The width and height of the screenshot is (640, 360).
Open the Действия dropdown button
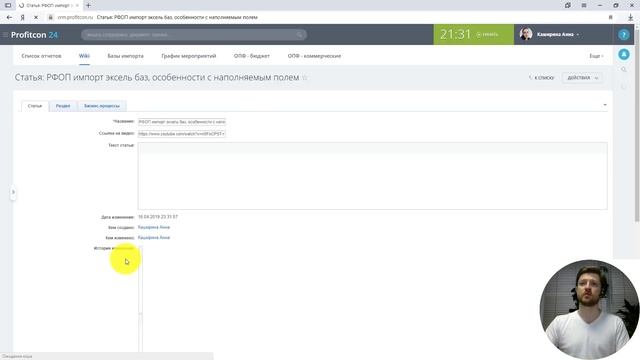pos(582,78)
